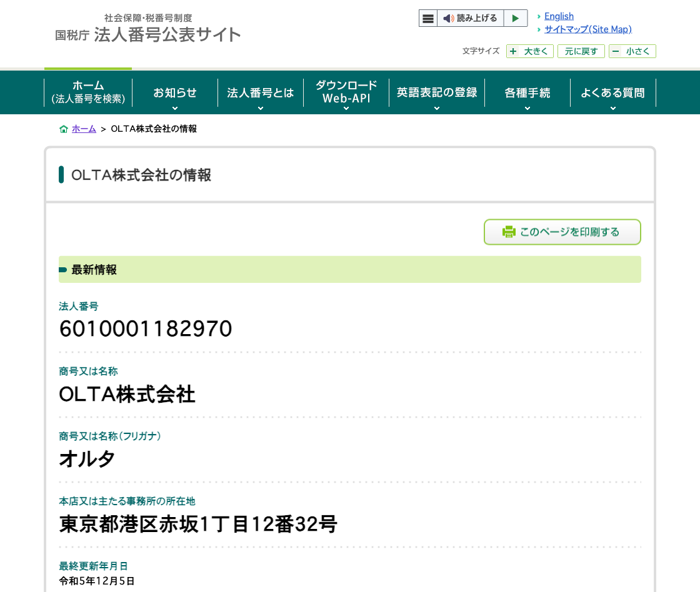Image resolution: width=700 pixels, height=592 pixels.
Task: Select corporate number 6010001182970
Action: click(x=146, y=329)
